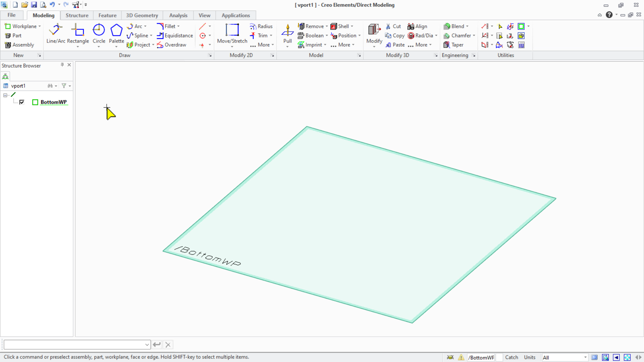Screen dimensions: 644x362
Task: Select the Radius tool
Action: (261, 26)
